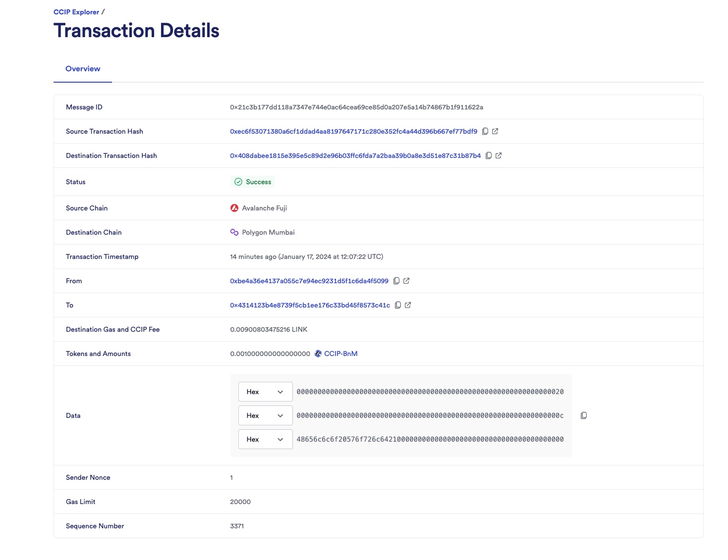Click the Success checkmark status icon

[x=238, y=182]
